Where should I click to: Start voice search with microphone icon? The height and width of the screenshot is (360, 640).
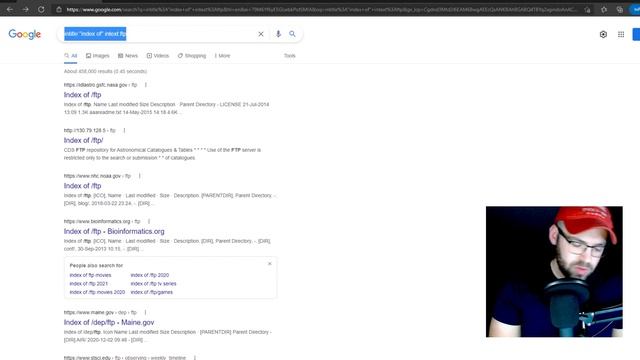(278, 34)
